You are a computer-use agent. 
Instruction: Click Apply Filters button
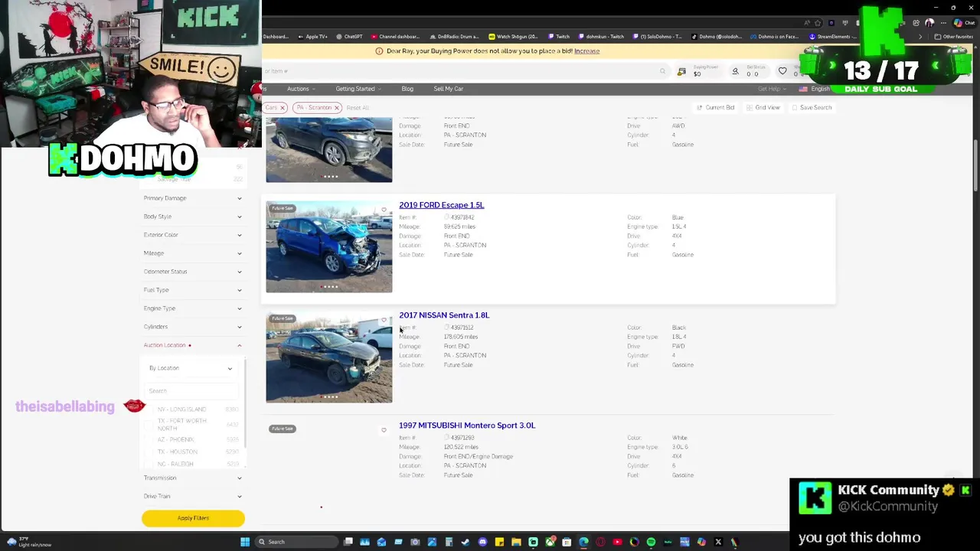(x=193, y=518)
